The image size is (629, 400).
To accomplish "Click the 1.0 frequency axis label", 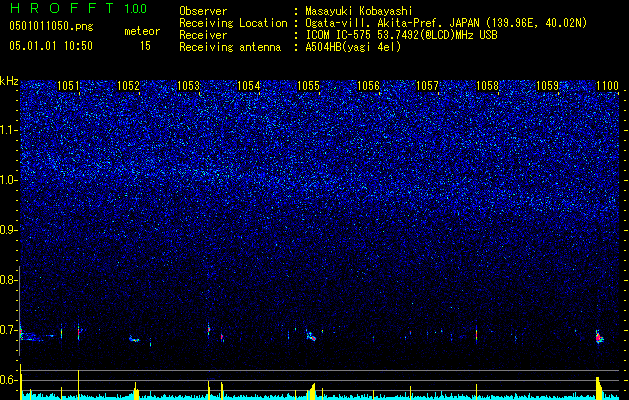I will (8, 180).
